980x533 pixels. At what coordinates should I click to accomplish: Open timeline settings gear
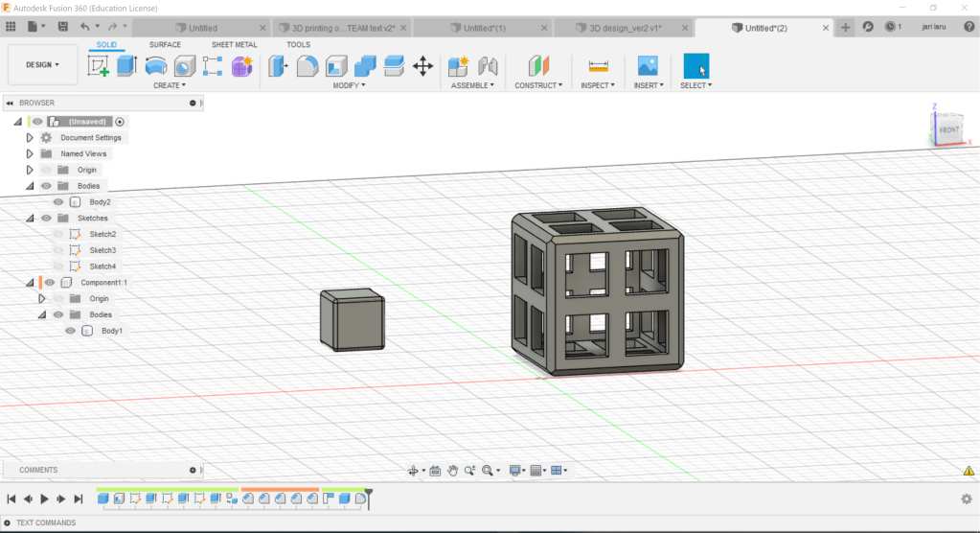(x=967, y=498)
